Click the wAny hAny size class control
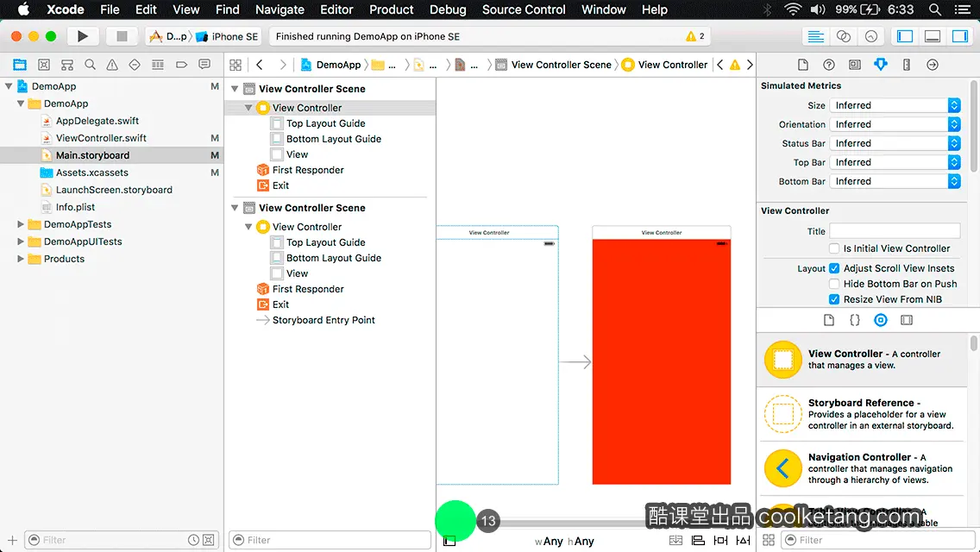Image resolution: width=980 pixels, height=552 pixels. [564, 542]
